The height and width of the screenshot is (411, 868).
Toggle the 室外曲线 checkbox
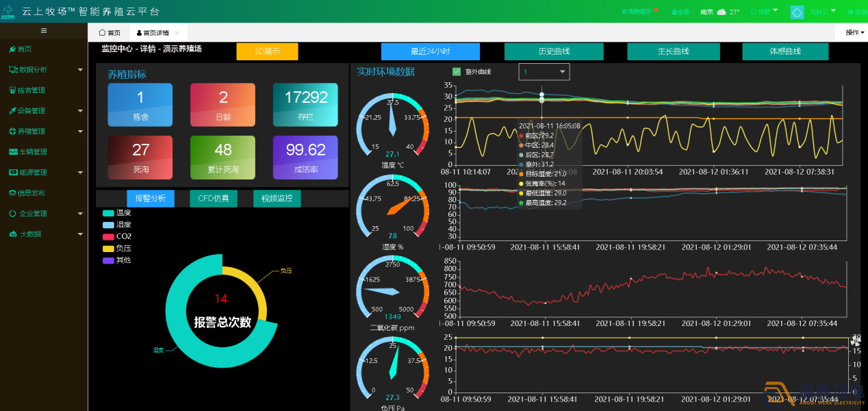click(x=457, y=72)
